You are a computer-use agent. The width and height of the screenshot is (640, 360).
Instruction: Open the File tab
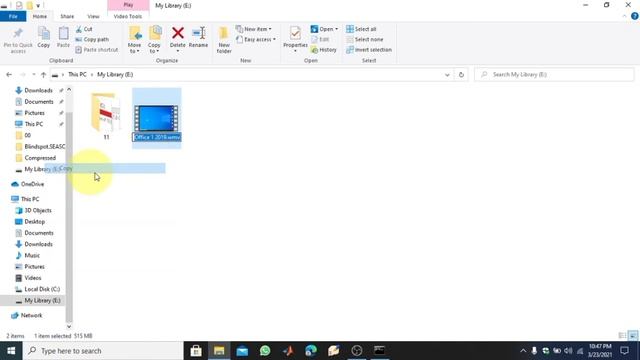(x=13, y=16)
